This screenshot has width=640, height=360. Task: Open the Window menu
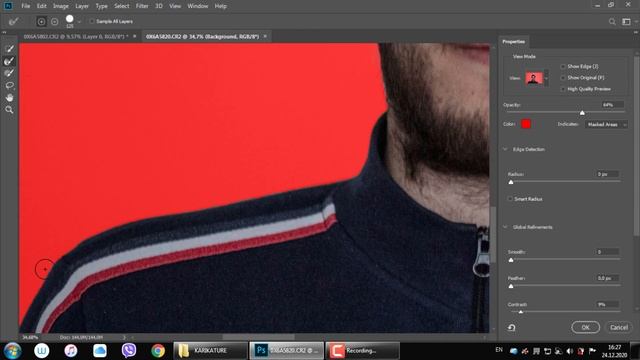pyautogui.click(x=198, y=6)
